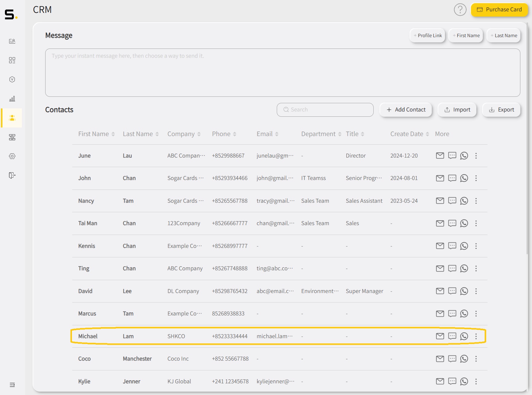Click the logout sidebar icon

click(12, 175)
